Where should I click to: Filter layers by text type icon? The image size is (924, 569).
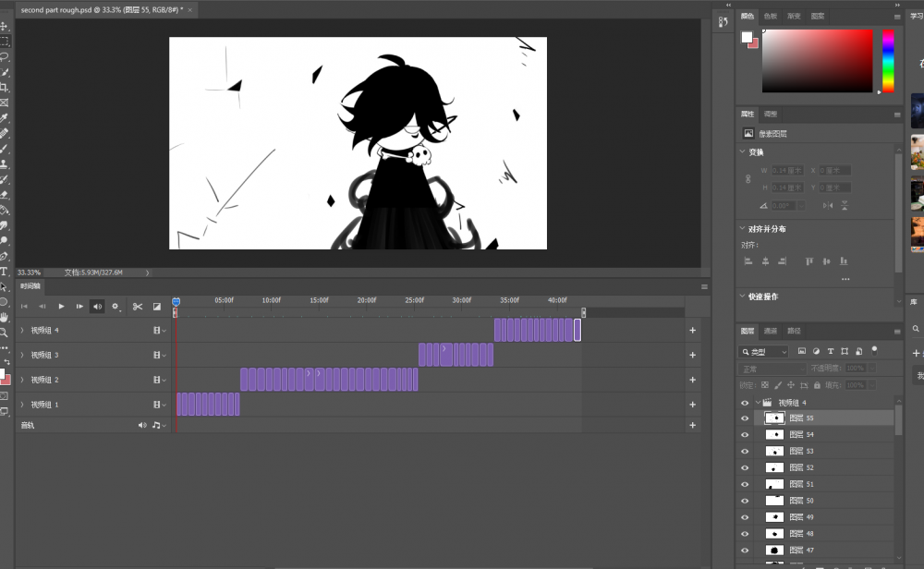tap(830, 352)
